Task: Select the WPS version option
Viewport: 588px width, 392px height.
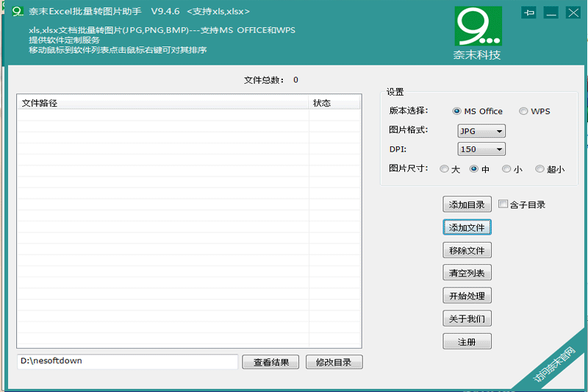Action: tap(523, 111)
